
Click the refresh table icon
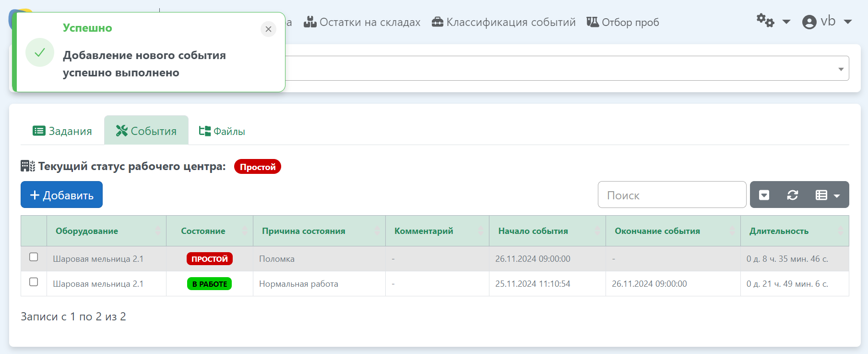click(792, 195)
